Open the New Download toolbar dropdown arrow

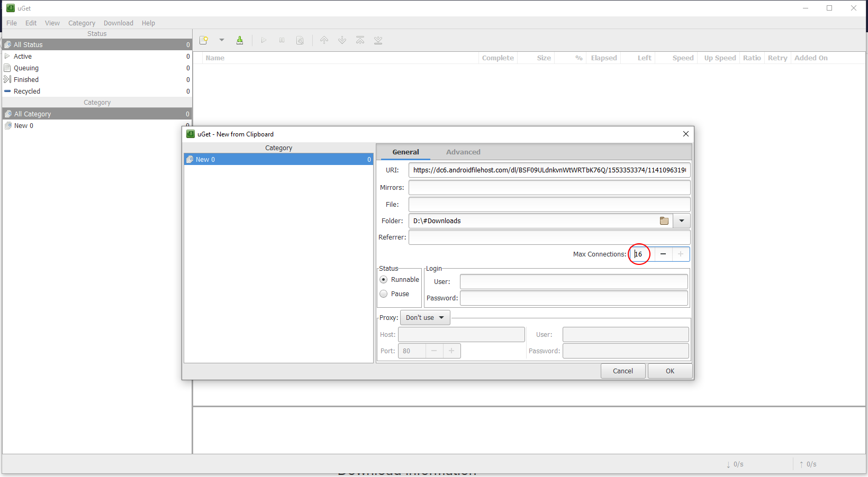pos(222,40)
